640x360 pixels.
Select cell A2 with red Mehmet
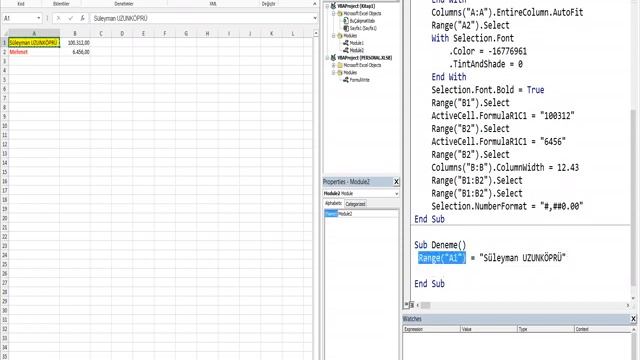(x=34, y=52)
